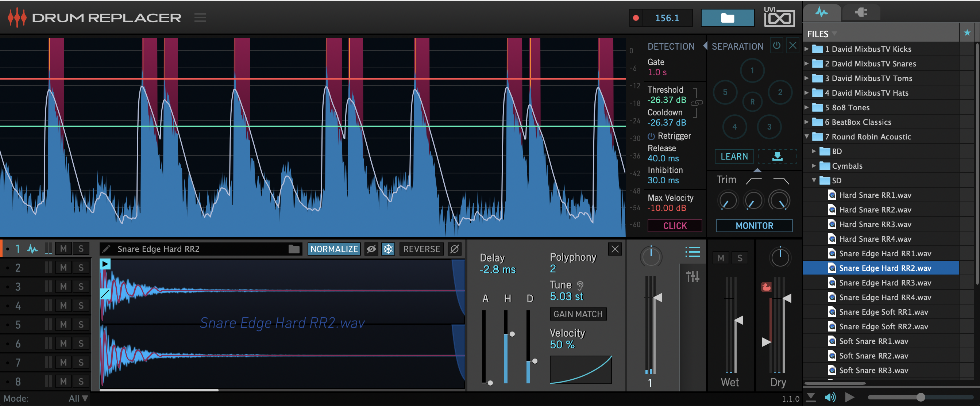Click the browser preview play button
The width and height of the screenshot is (980, 406).
pos(849,397)
